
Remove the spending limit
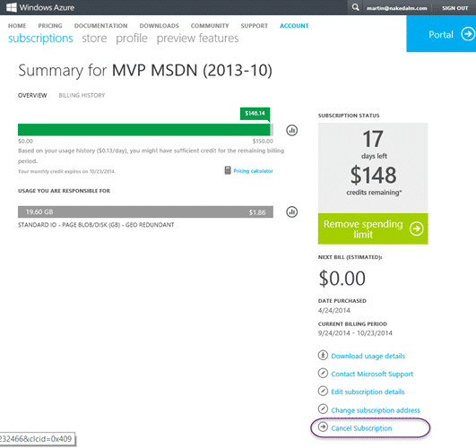pyautogui.click(x=373, y=228)
